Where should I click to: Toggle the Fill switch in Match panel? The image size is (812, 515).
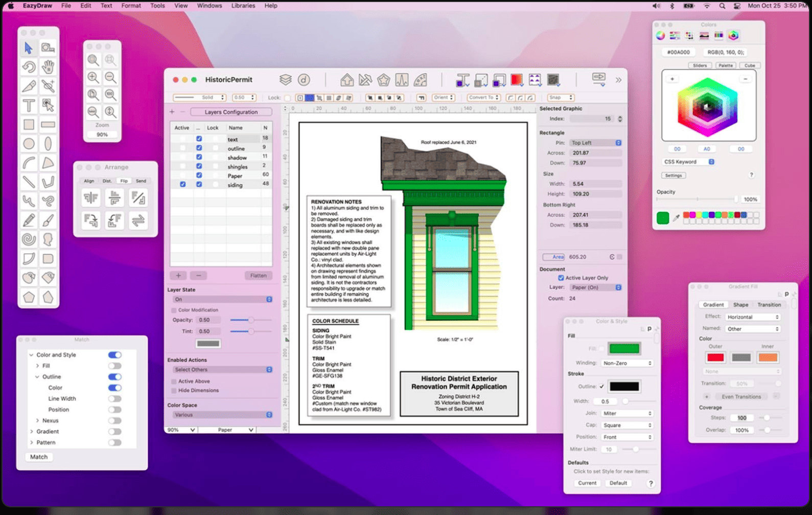point(115,366)
